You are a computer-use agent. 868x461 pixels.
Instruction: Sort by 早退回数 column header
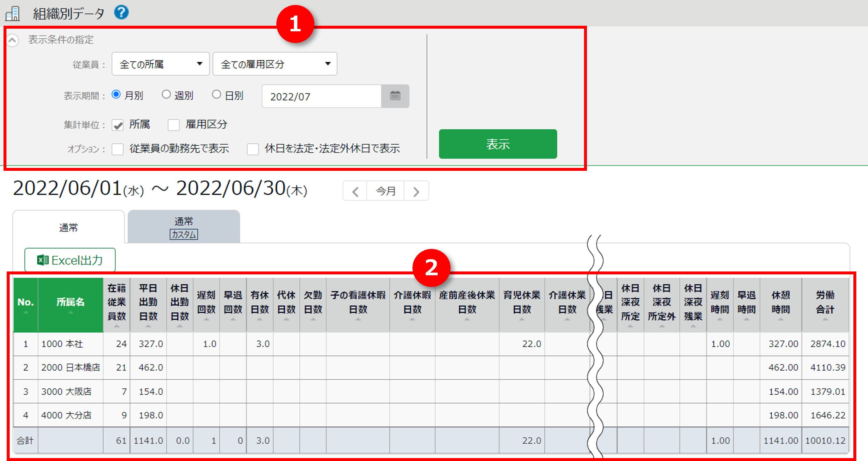(x=233, y=305)
